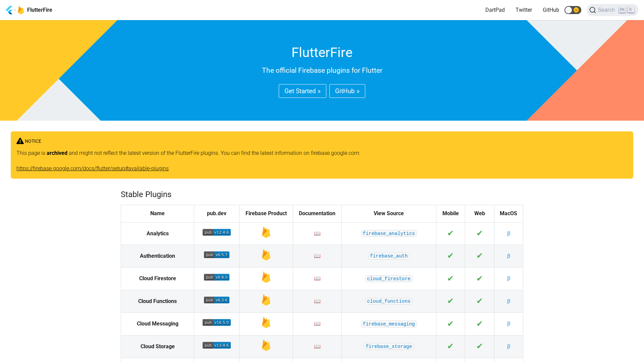The image size is (644, 362).
Task: Click the Analytics MacOS beta symbol
Action: [508, 234]
